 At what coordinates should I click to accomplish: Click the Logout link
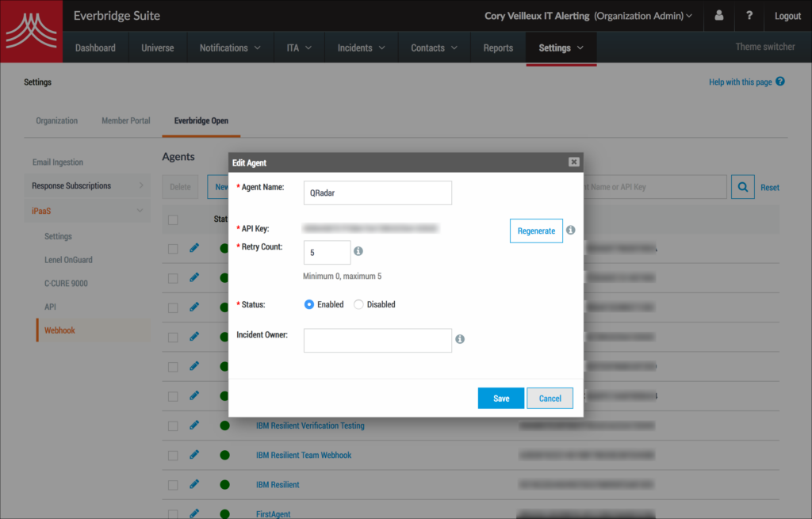click(787, 16)
